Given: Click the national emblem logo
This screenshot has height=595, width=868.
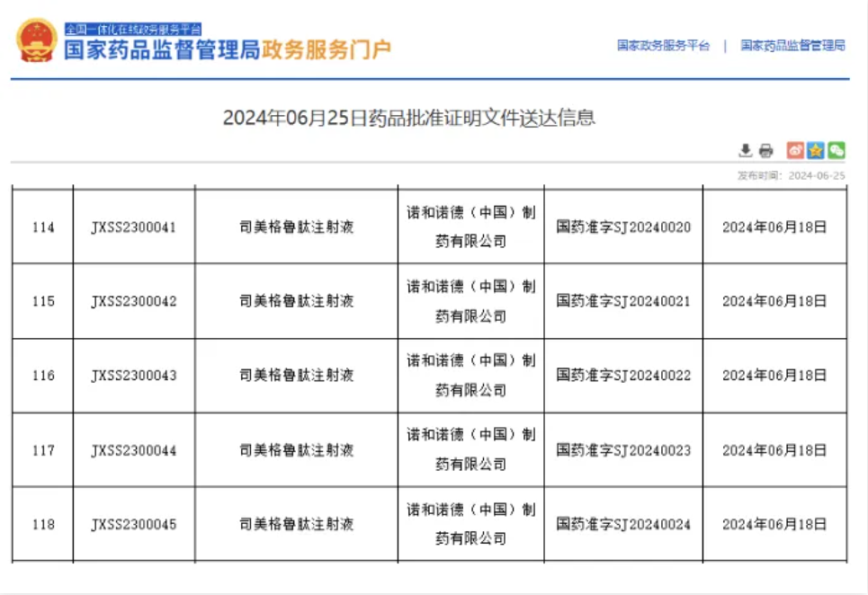Looking at the screenshot, I should (37, 40).
